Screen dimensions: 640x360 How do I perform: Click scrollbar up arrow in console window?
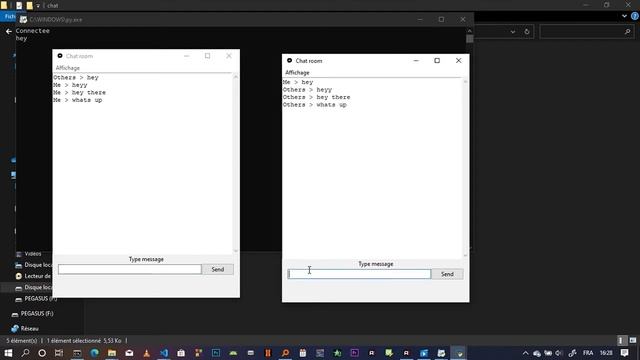(x=469, y=31)
